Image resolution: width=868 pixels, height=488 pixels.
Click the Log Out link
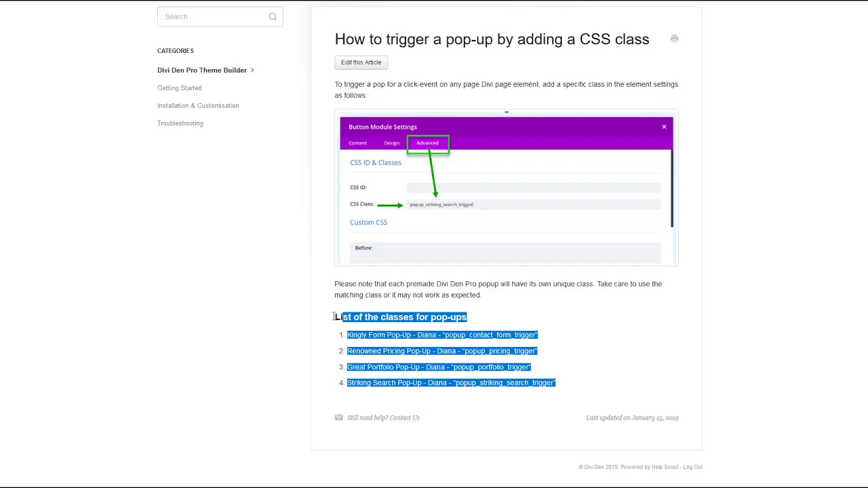[x=692, y=467]
